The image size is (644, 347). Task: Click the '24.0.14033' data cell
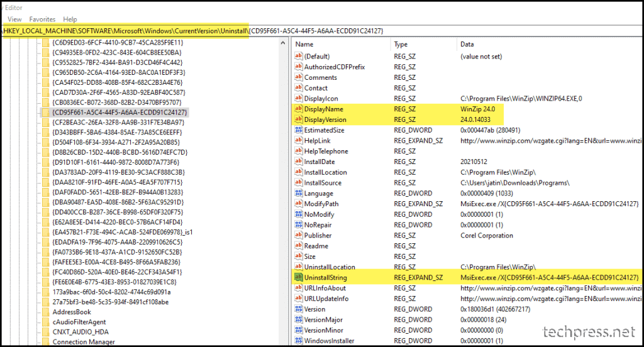475,119
